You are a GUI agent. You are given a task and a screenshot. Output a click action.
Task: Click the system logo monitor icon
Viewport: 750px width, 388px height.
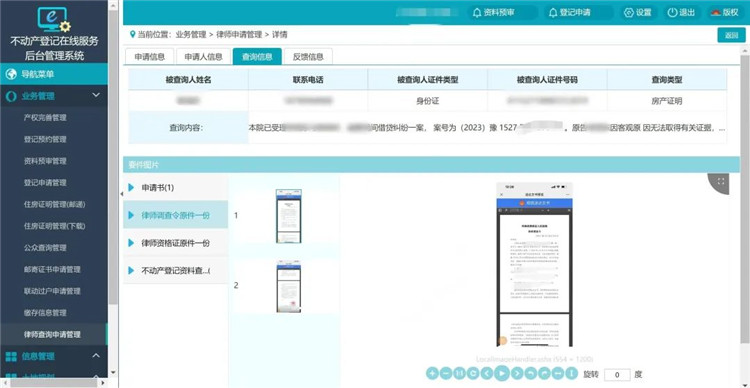tap(54, 20)
